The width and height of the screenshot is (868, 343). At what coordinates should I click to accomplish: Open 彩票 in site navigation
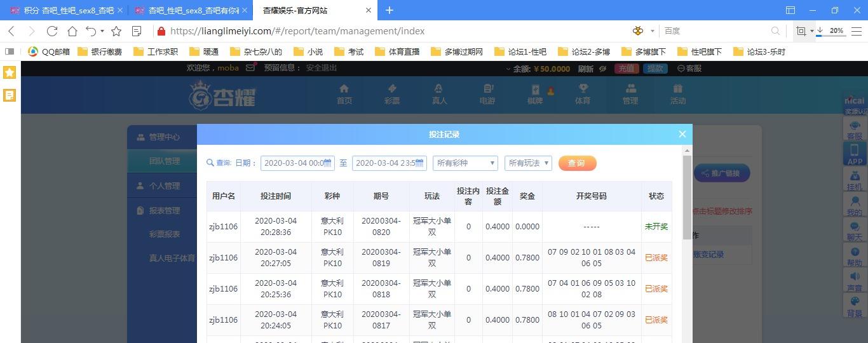[x=392, y=94]
